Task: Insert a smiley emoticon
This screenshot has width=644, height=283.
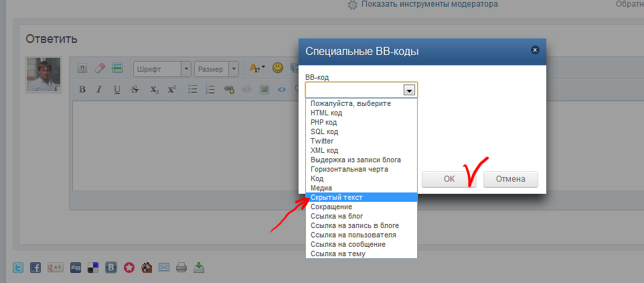Action: 278,68
